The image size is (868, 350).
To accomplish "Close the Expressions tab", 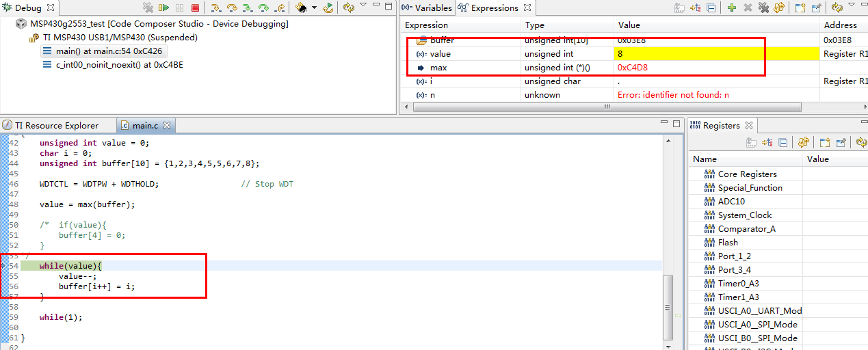I will (527, 8).
